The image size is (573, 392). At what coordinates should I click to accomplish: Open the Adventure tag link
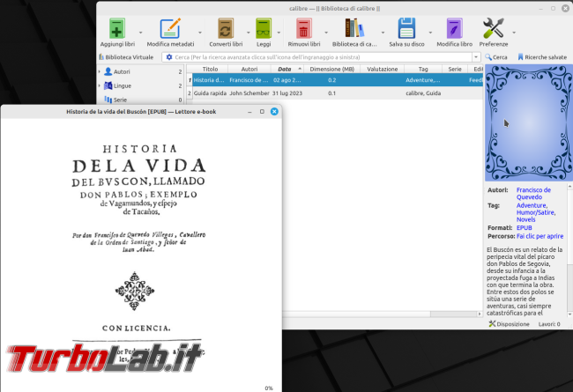[532, 205]
